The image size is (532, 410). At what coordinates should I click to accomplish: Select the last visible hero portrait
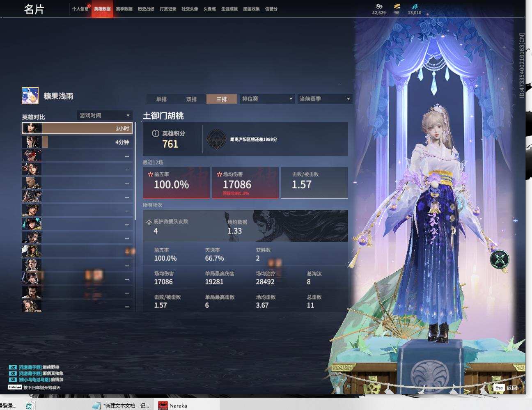(x=32, y=306)
